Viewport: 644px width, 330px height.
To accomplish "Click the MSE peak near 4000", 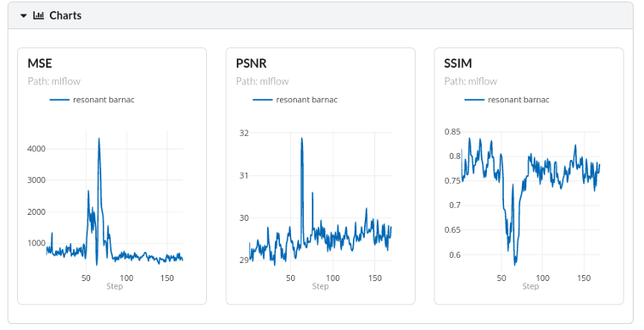I will click(x=99, y=139).
